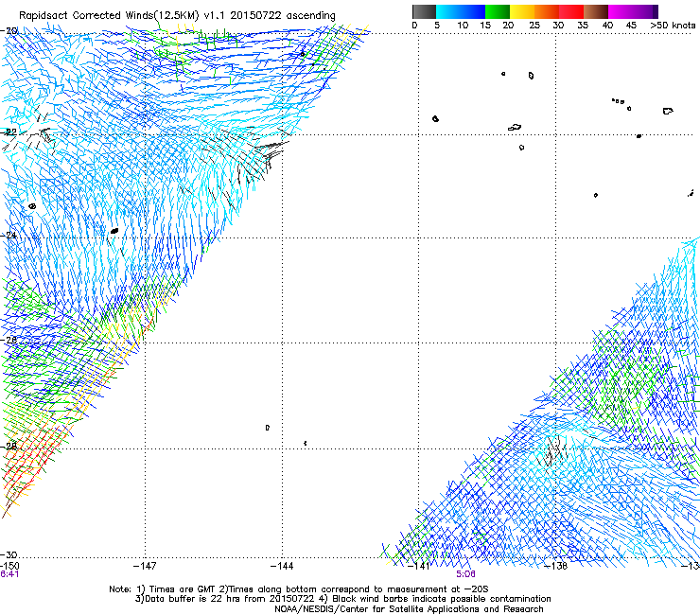Click the '-147' longitude label
The width and height of the screenshot is (700, 615).
(x=145, y=566)
